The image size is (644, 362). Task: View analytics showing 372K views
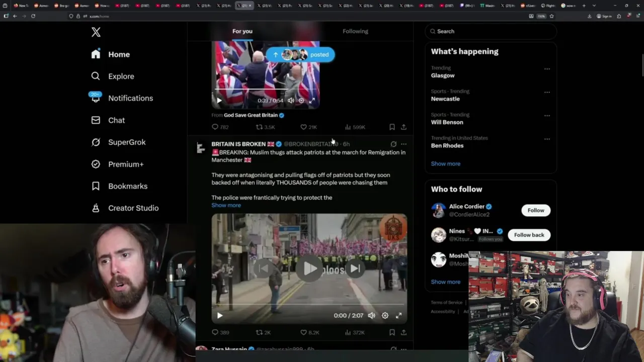[355, 332]
